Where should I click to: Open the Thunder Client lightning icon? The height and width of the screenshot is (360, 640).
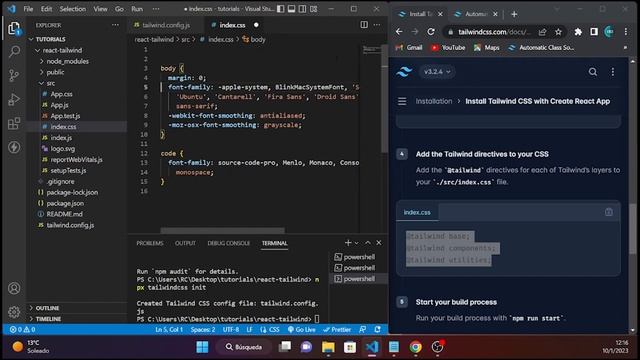[14, 147]
